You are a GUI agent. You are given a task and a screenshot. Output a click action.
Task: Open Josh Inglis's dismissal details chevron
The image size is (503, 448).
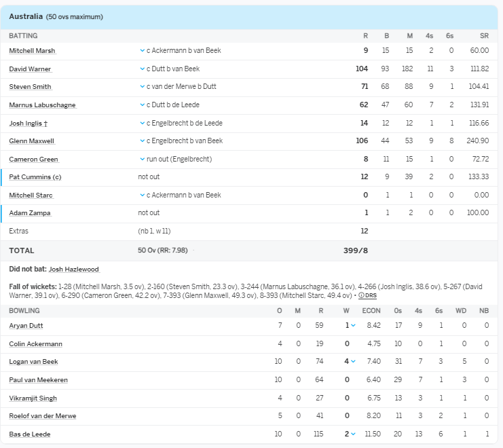click(142, 124)
